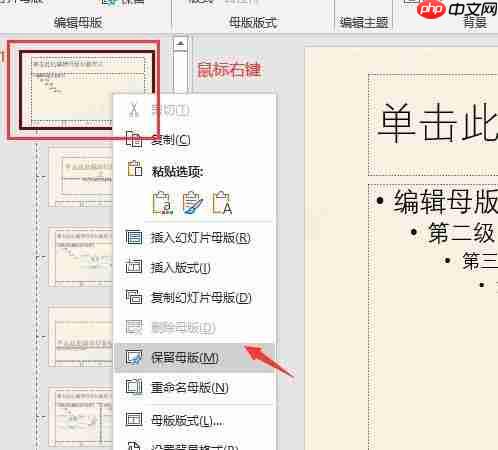Click the Duplicate Slide Master icon
498x450 pixels.
pyautogui.click(x=134, y=297)
